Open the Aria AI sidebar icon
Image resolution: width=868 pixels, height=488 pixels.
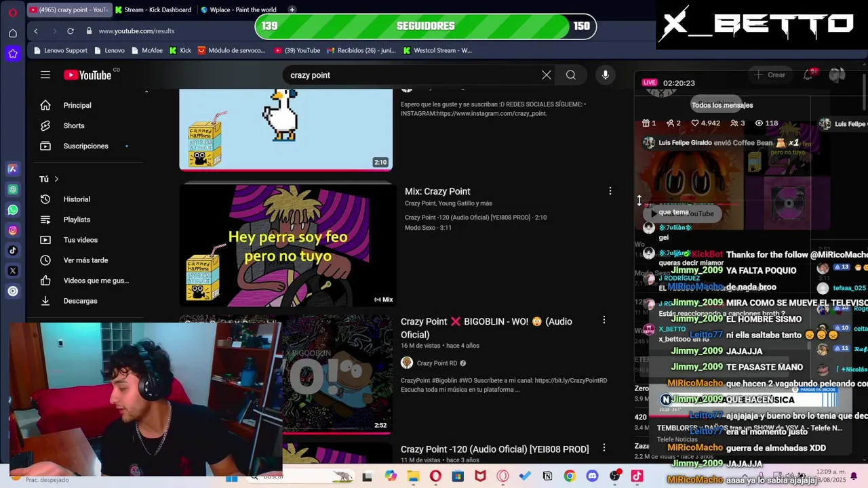(12, 169)
